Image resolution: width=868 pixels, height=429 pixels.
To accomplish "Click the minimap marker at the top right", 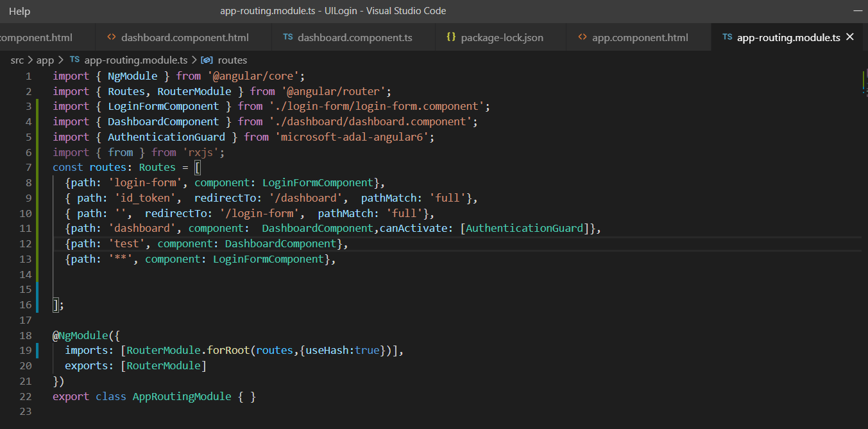I will (x=863, y=80).
